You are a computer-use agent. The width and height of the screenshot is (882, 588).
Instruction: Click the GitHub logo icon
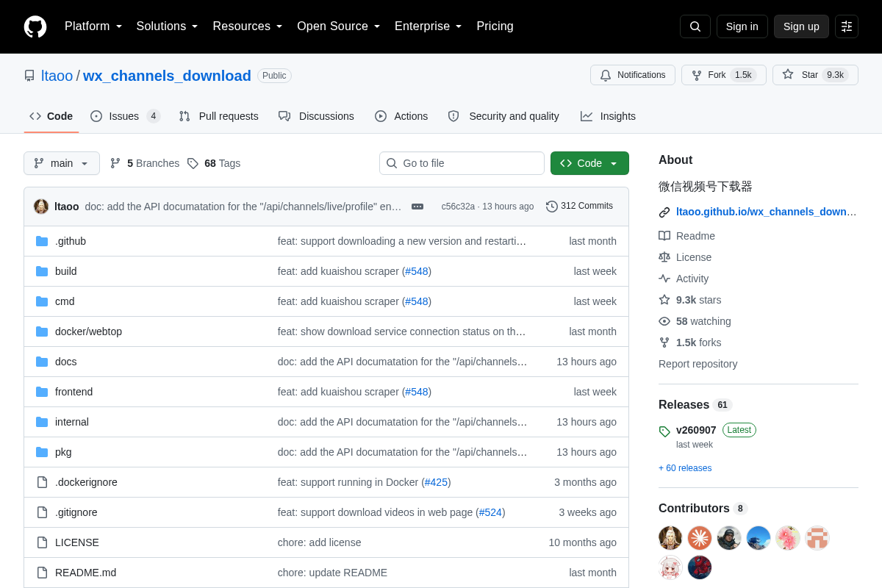tap(35, 26)
